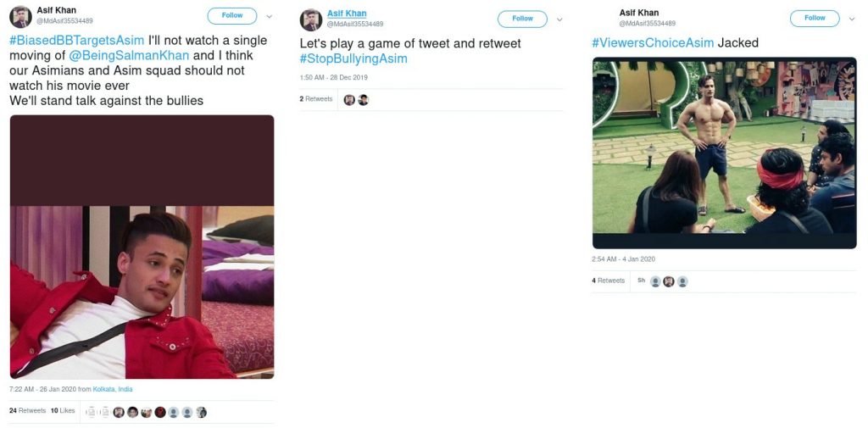
Task: Click Follow button on the middle tweet
Action: (522, 19)
